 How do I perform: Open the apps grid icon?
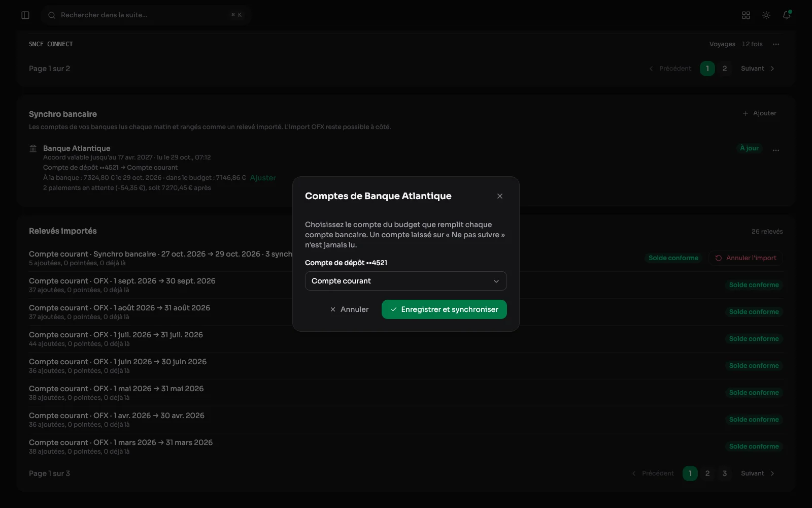[746, 15]
